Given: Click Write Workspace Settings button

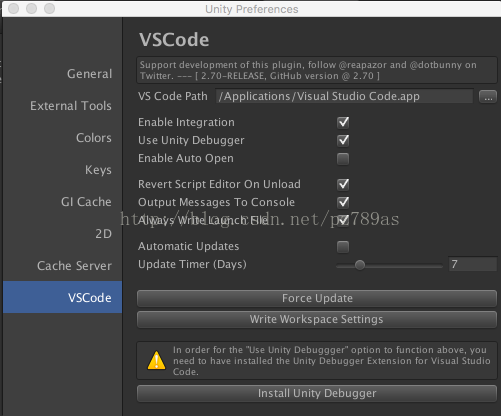Looking at the screenshot, I should pos(317,319).
